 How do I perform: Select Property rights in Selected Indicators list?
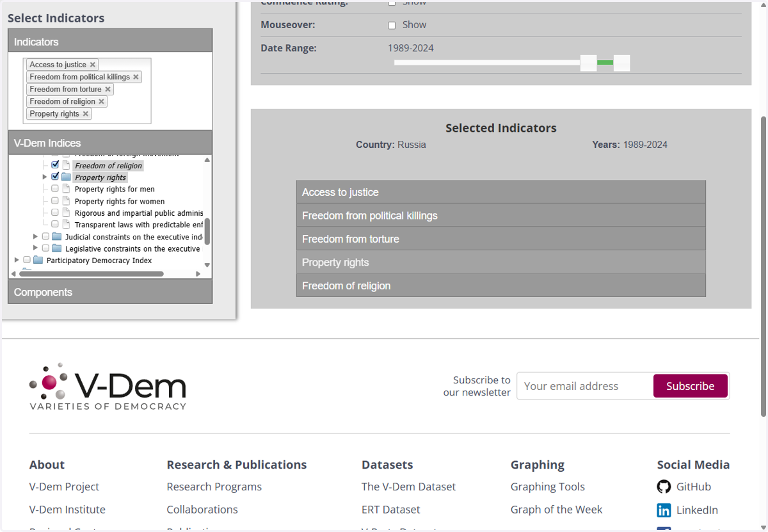pos(501,262)
